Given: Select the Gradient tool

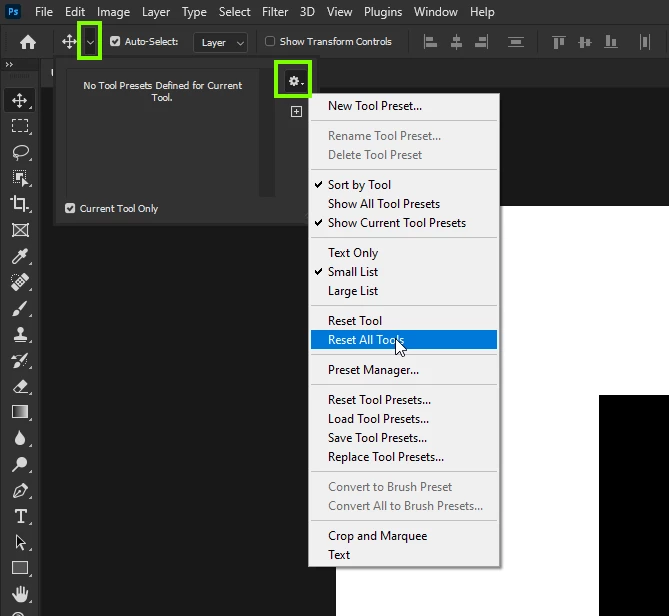Looking at the screenshot, I should tap(20, 412).
